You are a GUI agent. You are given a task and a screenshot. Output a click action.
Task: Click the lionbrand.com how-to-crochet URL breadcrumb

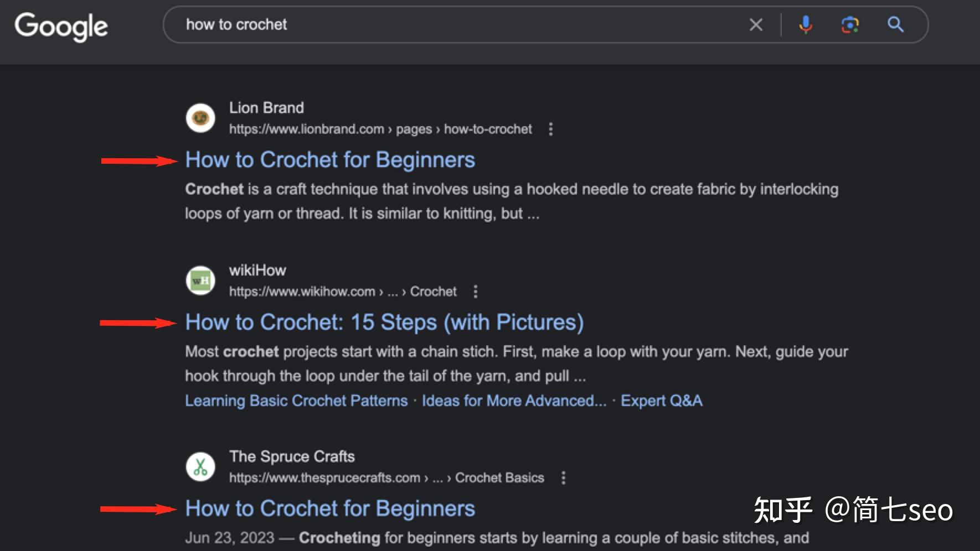[380, 129]
